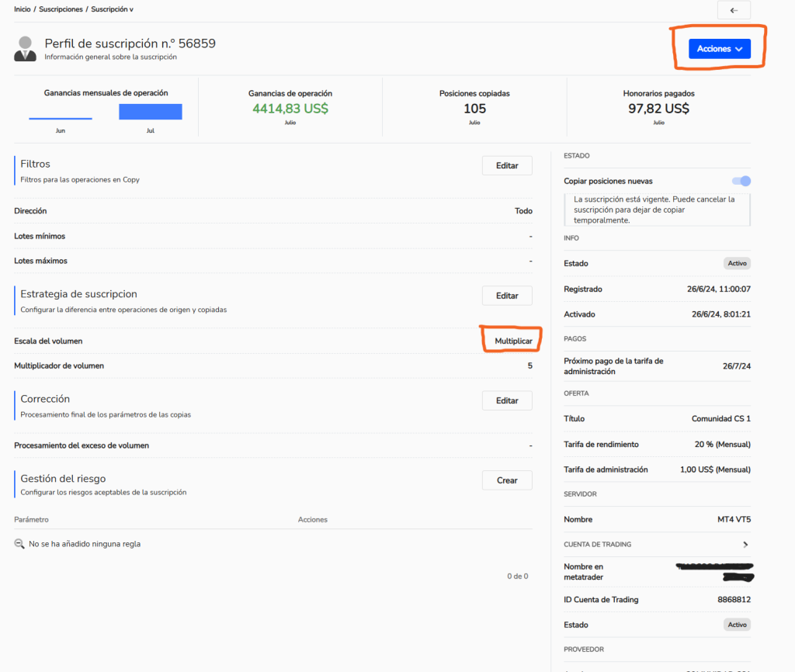Toggle the Activo badge in Cuenta de Trading section
795x672 pixels.
point(736,624)
